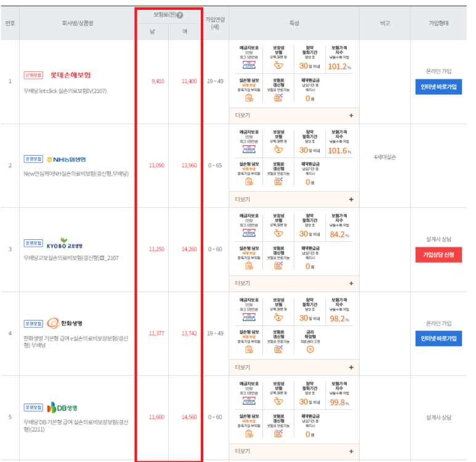Click 가입상담 신청 button for KYOBO 교보생명
476x462 pixels.
438,255
